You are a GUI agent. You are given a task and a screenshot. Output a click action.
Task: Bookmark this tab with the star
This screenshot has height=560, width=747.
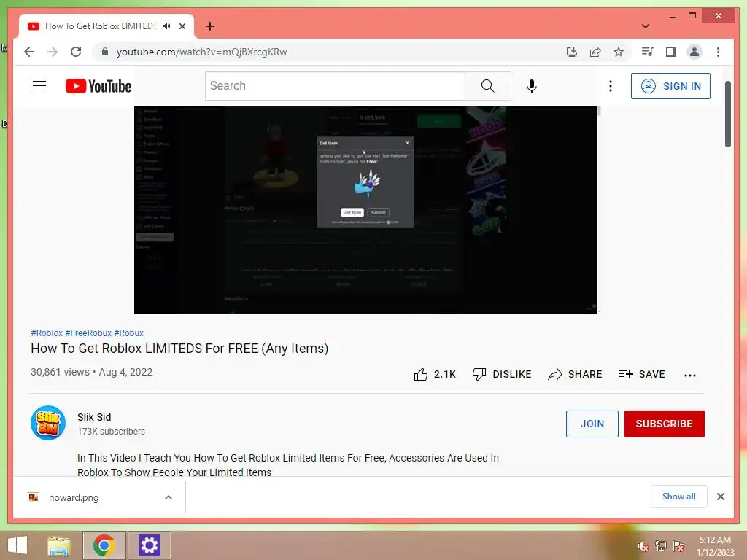pos(619,52)
